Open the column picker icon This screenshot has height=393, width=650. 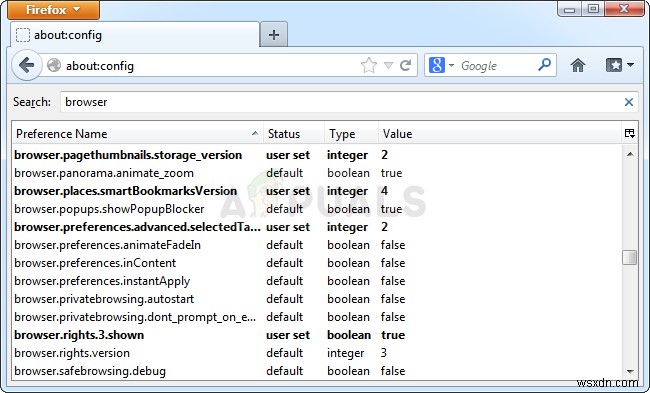(629, 133)
